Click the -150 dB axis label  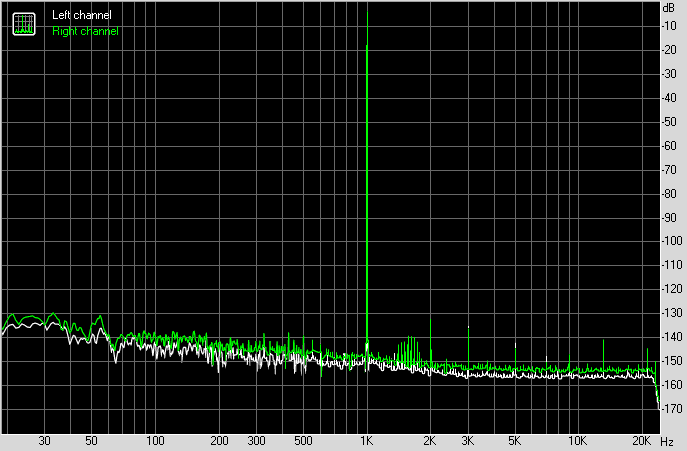[670, 361]
